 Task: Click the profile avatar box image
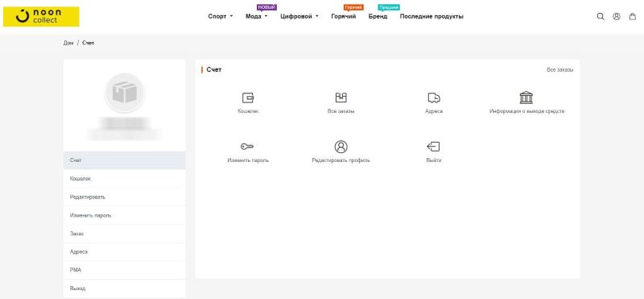click(x=125, y=93)
